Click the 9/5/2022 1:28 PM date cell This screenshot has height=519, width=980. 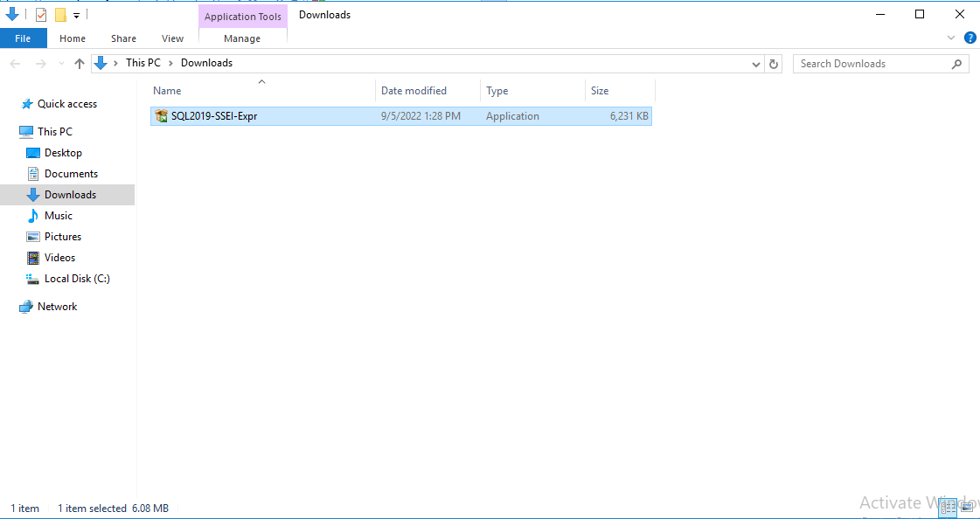pos(420,116)
